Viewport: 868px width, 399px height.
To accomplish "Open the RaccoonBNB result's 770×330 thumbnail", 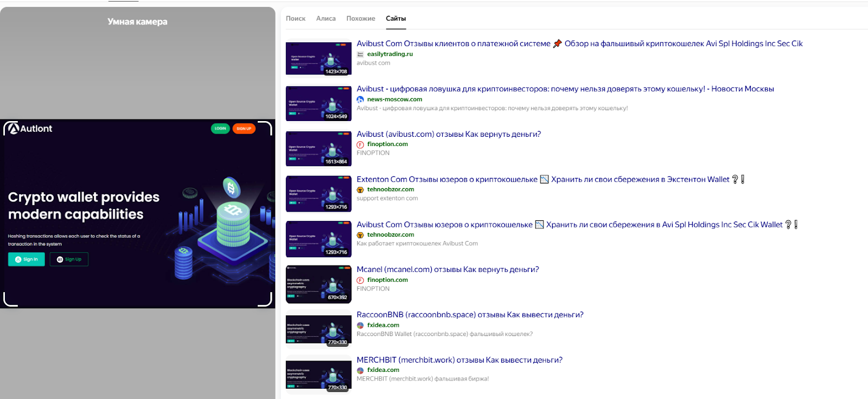I will (318, 330).
